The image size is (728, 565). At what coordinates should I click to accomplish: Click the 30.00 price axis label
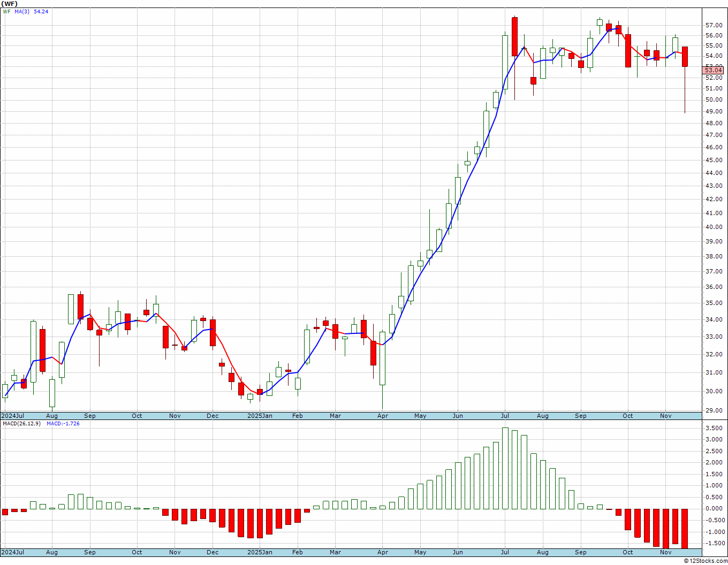click(x=714, y=391)
